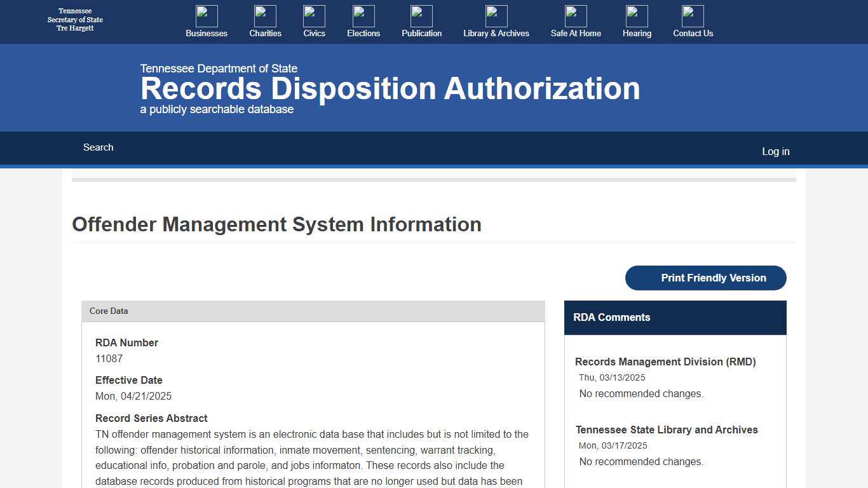The height and width of the screenshot is (488, 868).
Task: Click the Log in link
Action: [775, 151]
